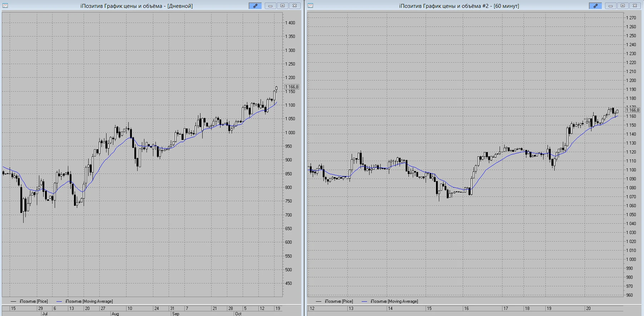Screen dimensions: 644x316
Task: Click the Sep month label on the time axis
Action: click(175, 314)
